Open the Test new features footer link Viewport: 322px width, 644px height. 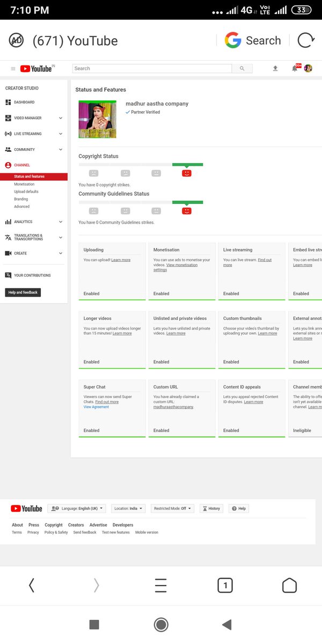click(116, 532)
